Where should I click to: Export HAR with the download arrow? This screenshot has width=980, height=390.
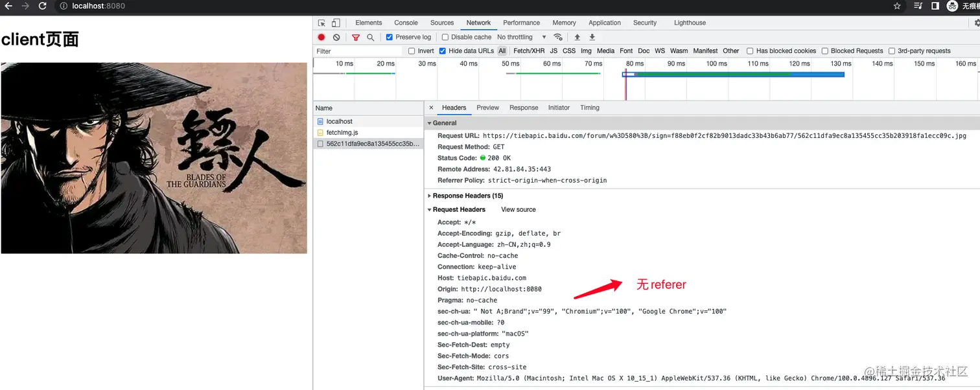(592, 38)
